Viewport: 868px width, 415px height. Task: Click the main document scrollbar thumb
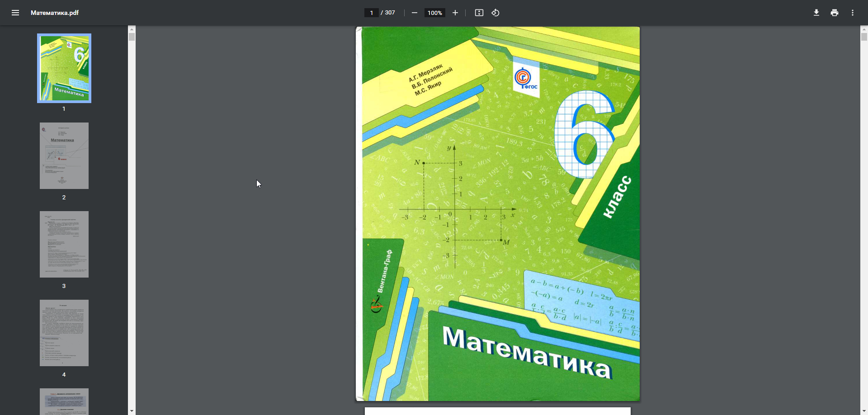[x=864, y=37]
